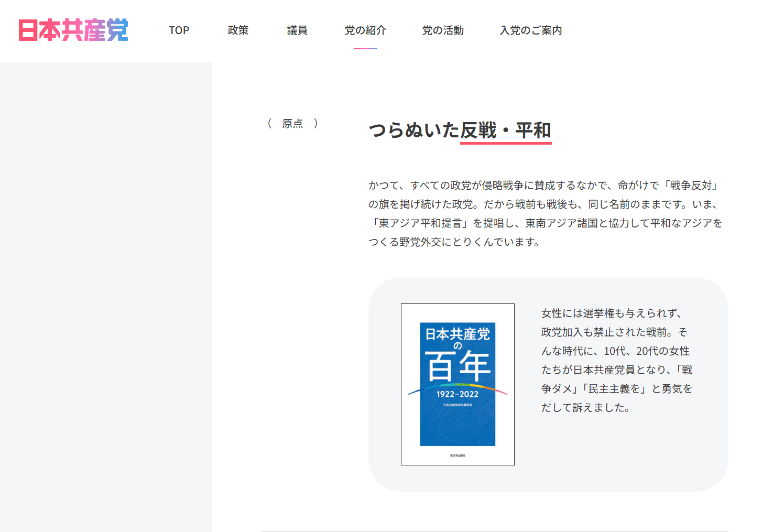Select the 党の紹介 menu item
The width and height of the screenshot is (773, 532).
tap(365, 30)
